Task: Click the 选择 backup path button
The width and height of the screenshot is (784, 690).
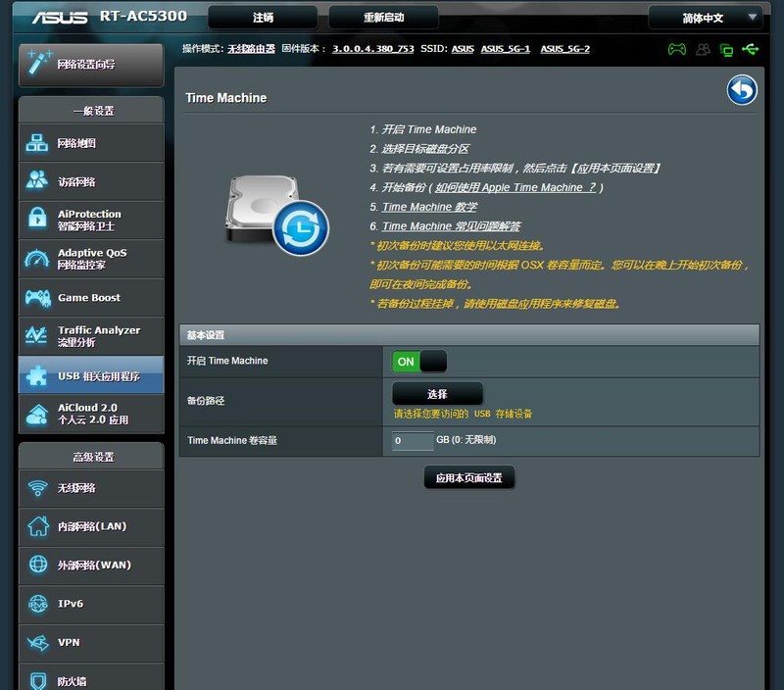Action: (437, 394)
